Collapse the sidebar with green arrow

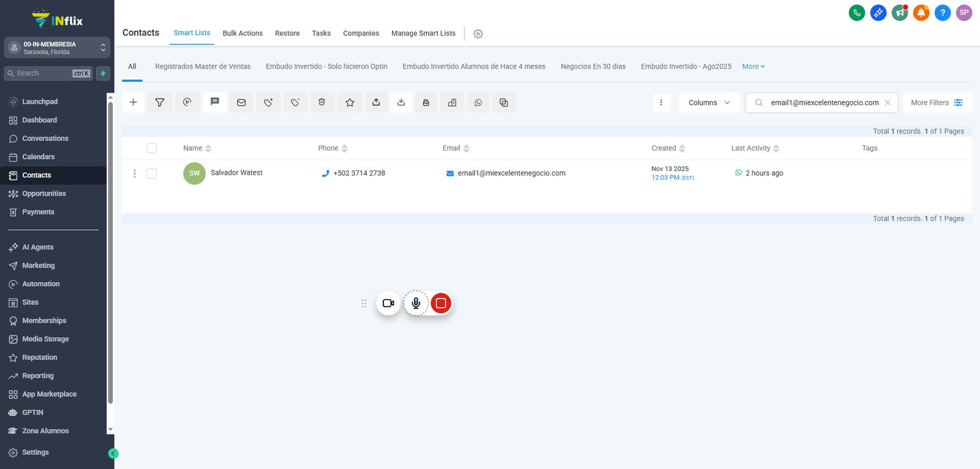pos(113,454)
